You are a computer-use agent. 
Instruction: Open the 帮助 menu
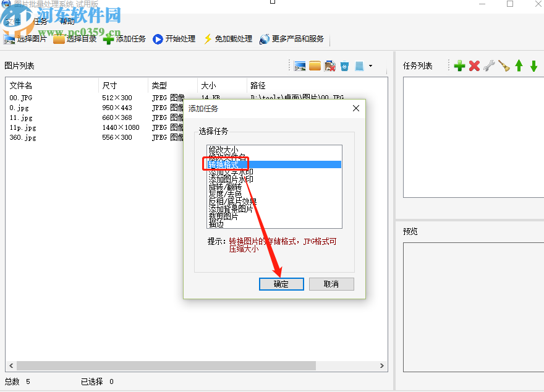(67, 20)
